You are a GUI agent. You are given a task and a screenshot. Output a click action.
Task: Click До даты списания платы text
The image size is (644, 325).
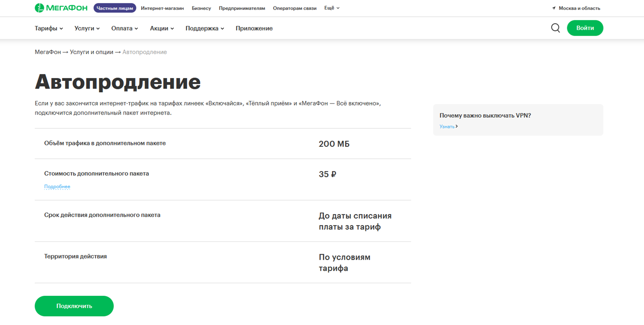355,221
